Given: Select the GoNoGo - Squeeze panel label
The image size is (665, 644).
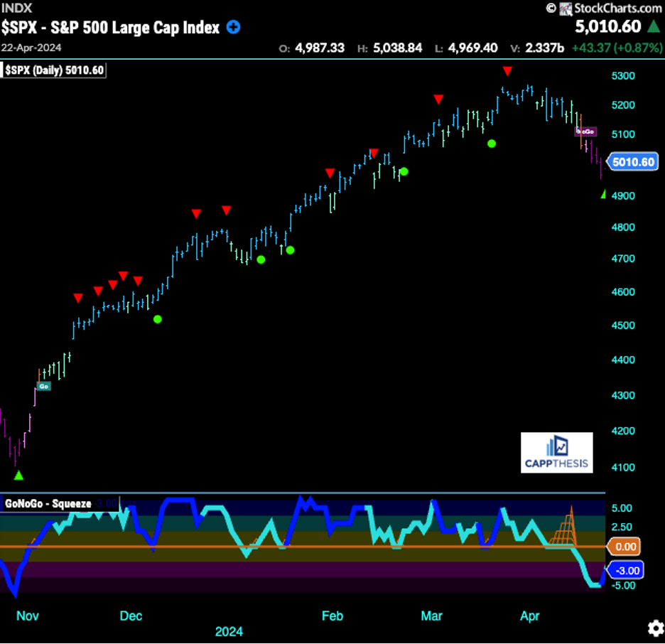Looking at the screenshot, I should [x=48, y=503].
